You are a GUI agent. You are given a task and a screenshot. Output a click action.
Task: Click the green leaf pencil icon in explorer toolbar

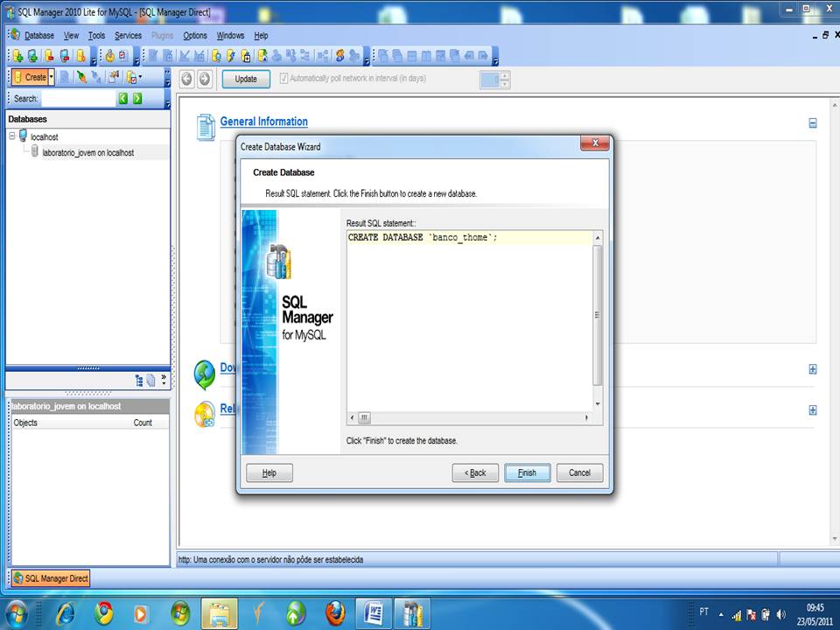pos(80,77)
